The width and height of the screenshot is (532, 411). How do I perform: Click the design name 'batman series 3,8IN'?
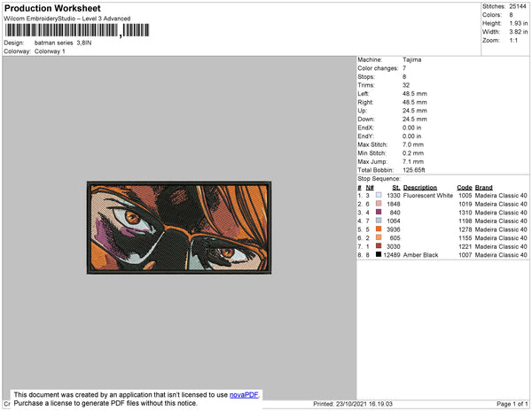pos(63,43)
